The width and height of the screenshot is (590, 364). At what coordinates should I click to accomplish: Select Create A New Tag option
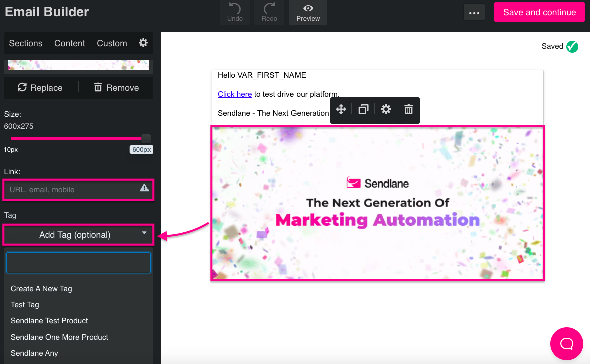pyautogui.click(x=41, y=289)
